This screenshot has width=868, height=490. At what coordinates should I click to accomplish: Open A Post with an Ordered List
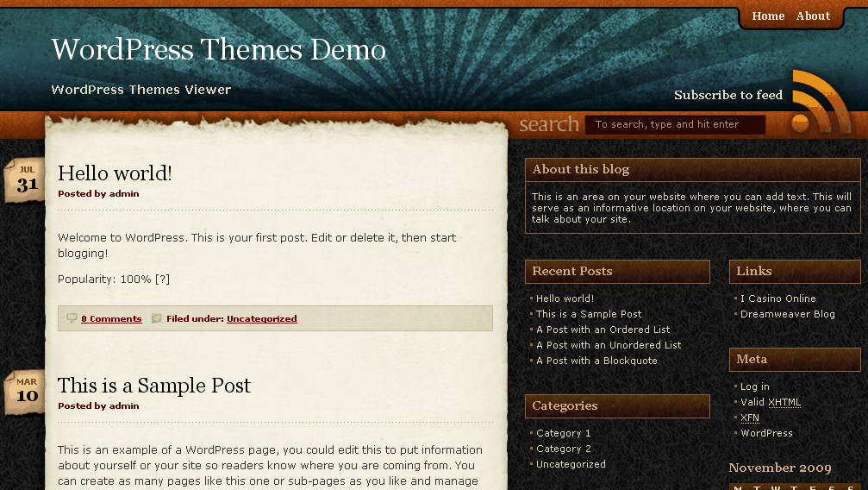point(603,330)
